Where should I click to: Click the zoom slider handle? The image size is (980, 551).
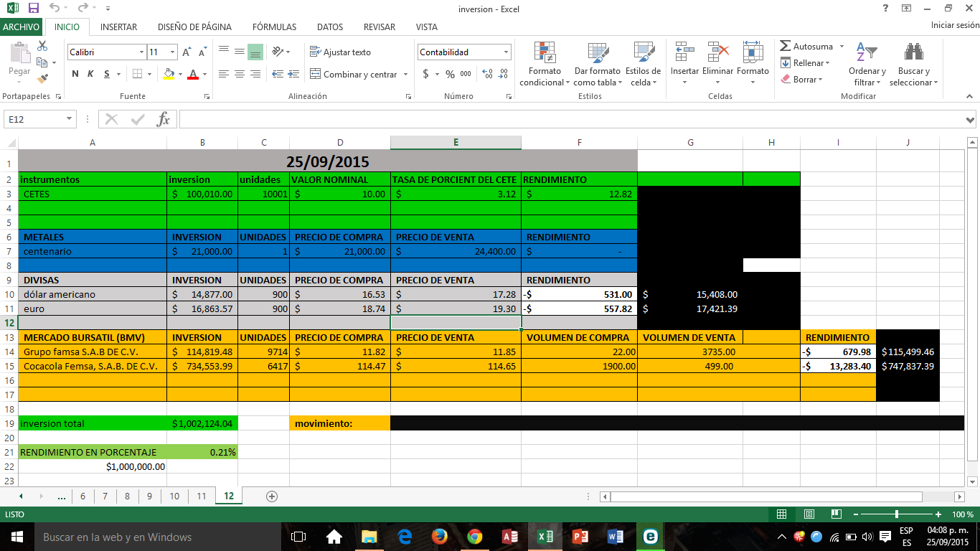pos(897,514)
